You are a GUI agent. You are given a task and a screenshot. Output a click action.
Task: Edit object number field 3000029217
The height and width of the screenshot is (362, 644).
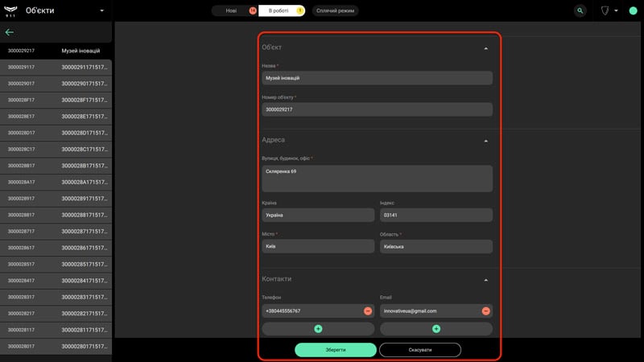pyautogui.click(x=377, y=109)
